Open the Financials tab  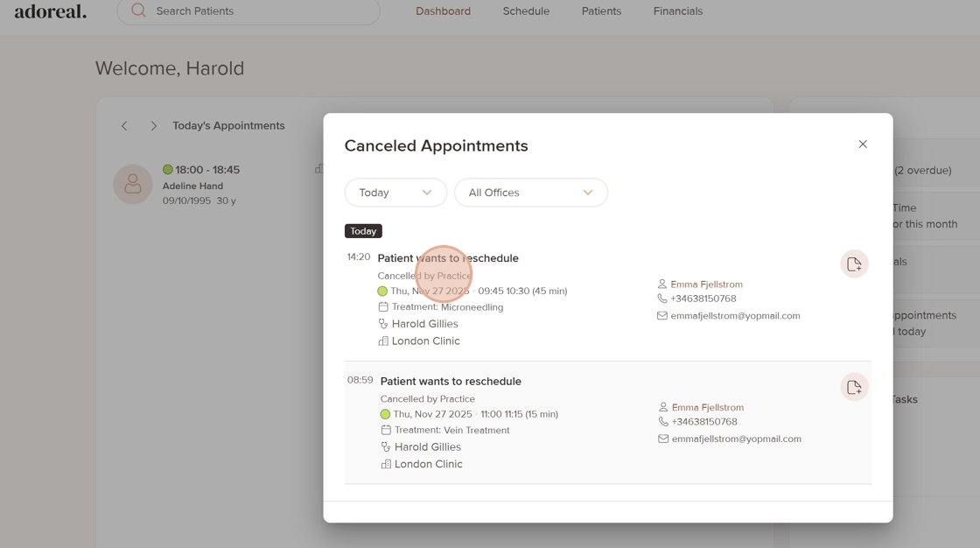click(678, 11)
